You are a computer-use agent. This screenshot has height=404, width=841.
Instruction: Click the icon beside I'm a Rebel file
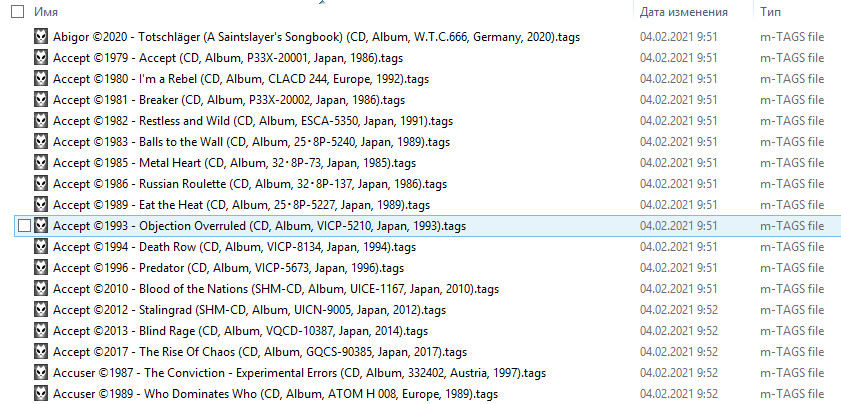pos(41,79)
